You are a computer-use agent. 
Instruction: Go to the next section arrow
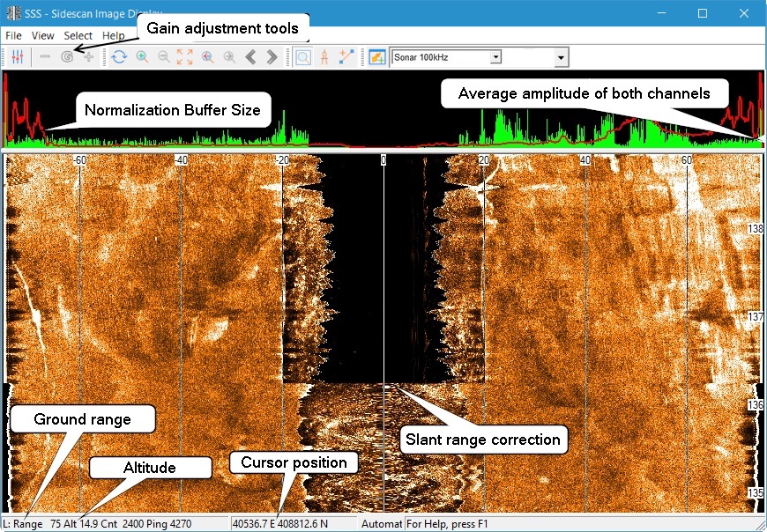[272, 57]
